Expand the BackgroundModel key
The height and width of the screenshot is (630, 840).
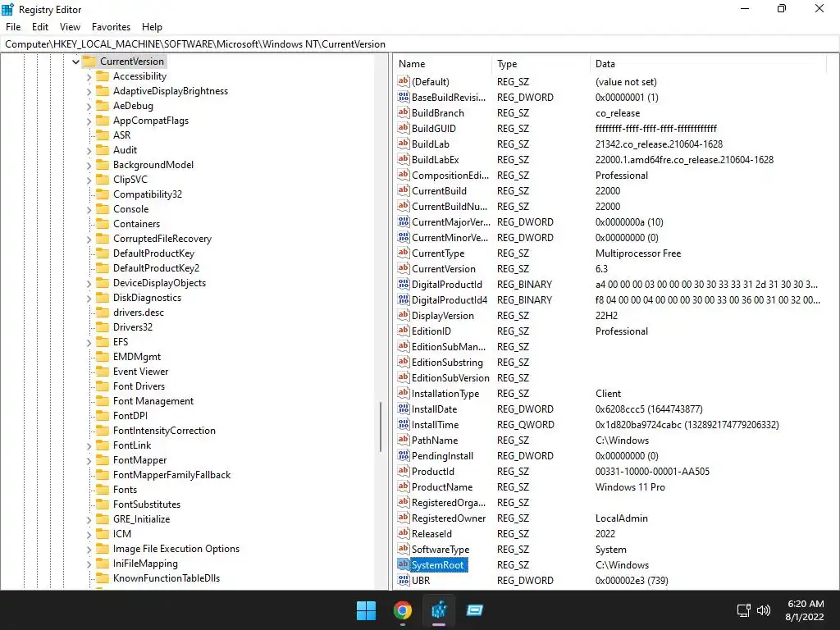pyautogui.click(x=89, y=165)
